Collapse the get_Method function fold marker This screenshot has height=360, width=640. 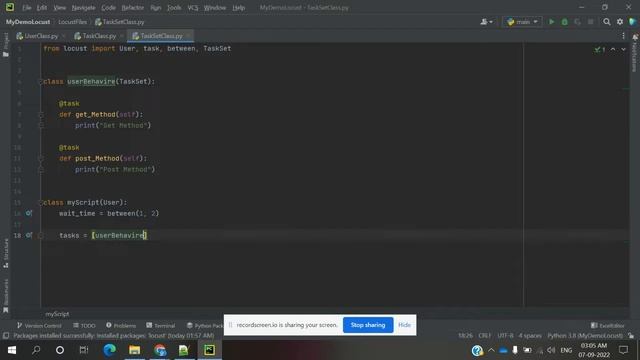[x=41, y=115]
